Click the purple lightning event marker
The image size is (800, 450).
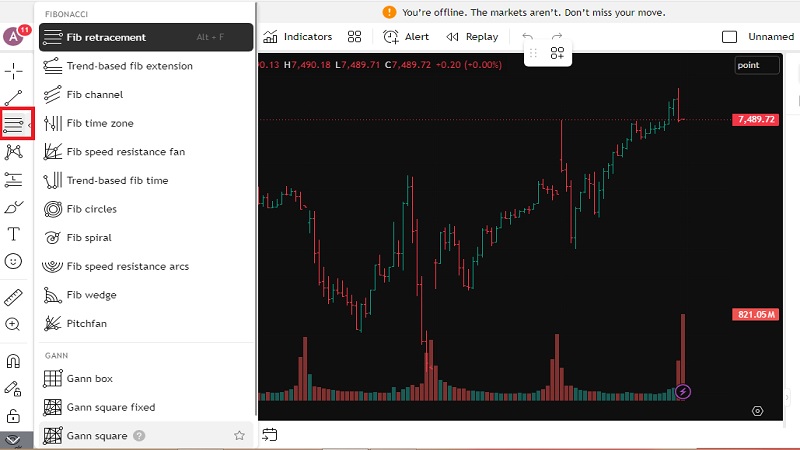click(683, 392)
